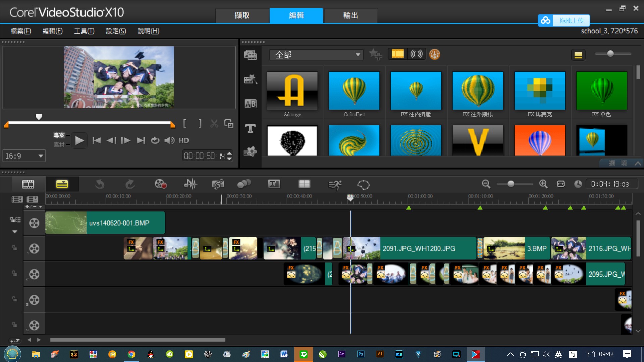Open Track Motion tool
Image resolution: width=644 pixels, height=362 pixels.
[244, 184]
